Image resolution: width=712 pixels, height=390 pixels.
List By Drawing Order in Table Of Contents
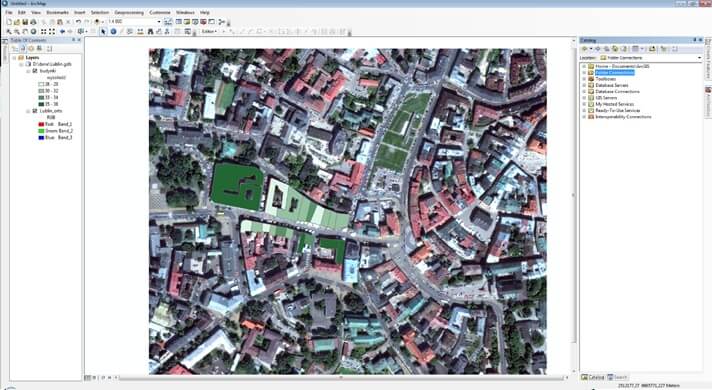click(x=15, y=49)
